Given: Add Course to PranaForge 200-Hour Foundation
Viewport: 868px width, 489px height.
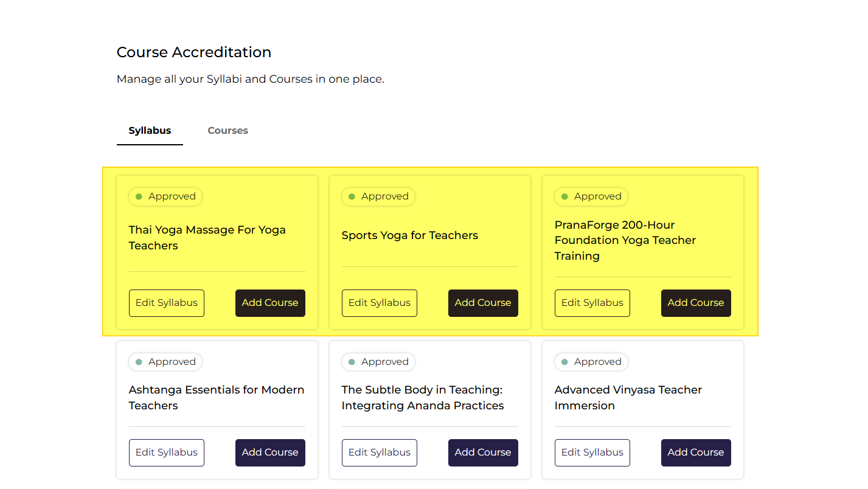Looking at the screenshot, I should 696,303.
